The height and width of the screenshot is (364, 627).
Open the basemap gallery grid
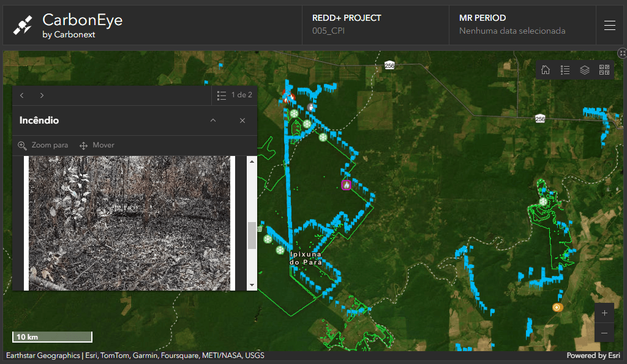[604, 70]
